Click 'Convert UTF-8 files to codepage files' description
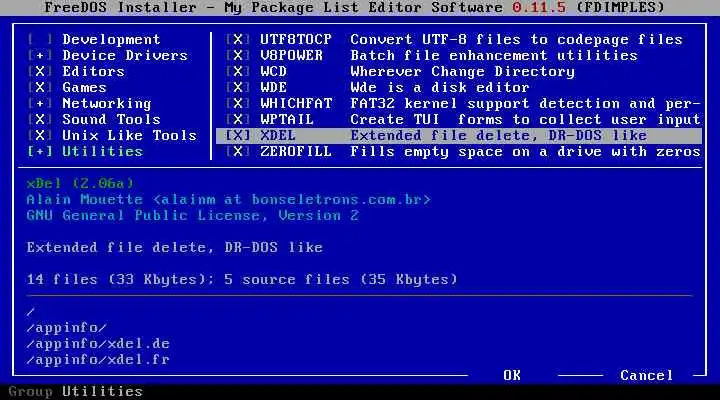Viewport: 720px width, 400px height. click(517, 39)
